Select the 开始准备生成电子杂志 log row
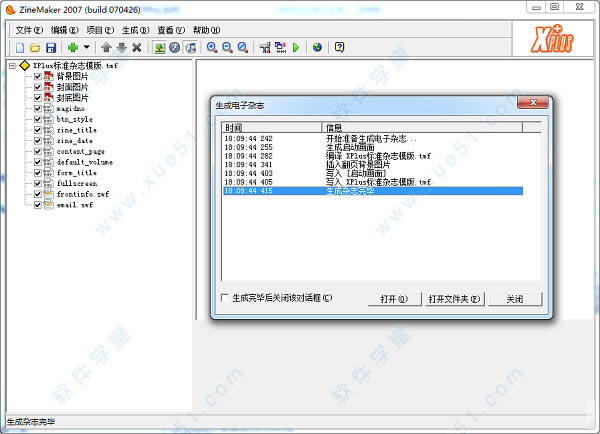Screen dimensions: 600x434 373,139
